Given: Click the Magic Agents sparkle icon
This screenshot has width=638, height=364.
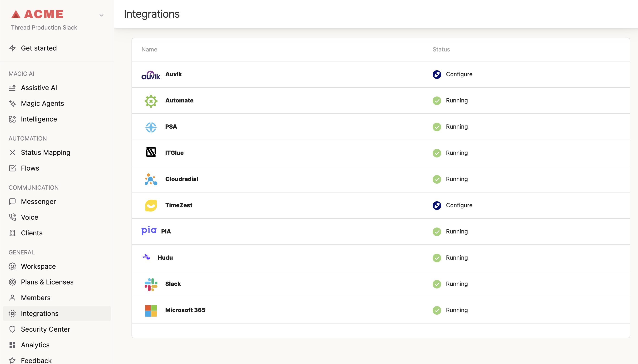Looking at the screenshot, I should (12, 103).
